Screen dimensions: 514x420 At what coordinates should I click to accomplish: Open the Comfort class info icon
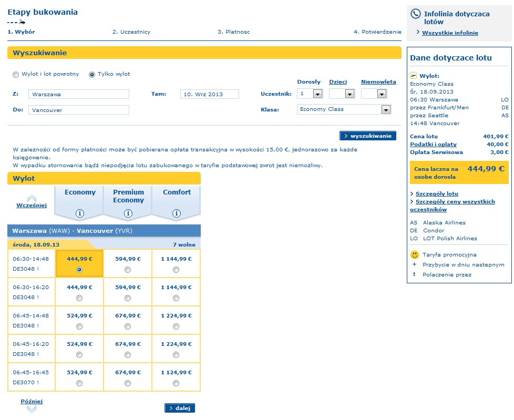tap(177, 213)
